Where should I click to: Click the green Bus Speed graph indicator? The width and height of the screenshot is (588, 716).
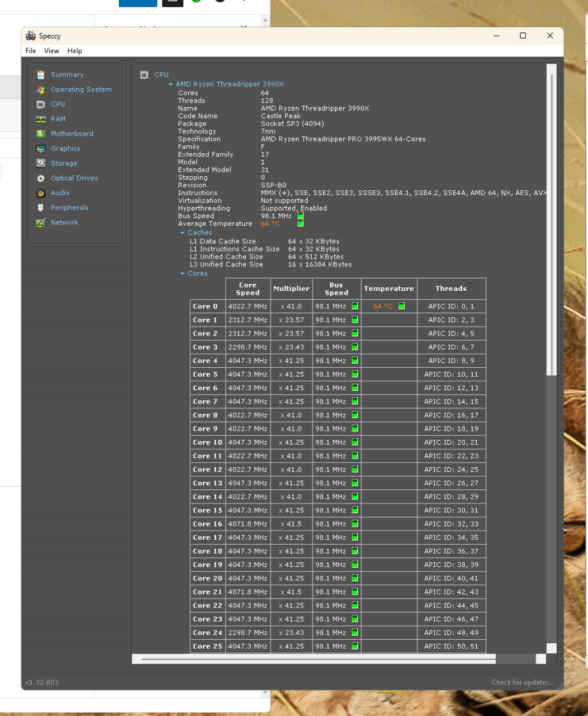coord(301,215)
